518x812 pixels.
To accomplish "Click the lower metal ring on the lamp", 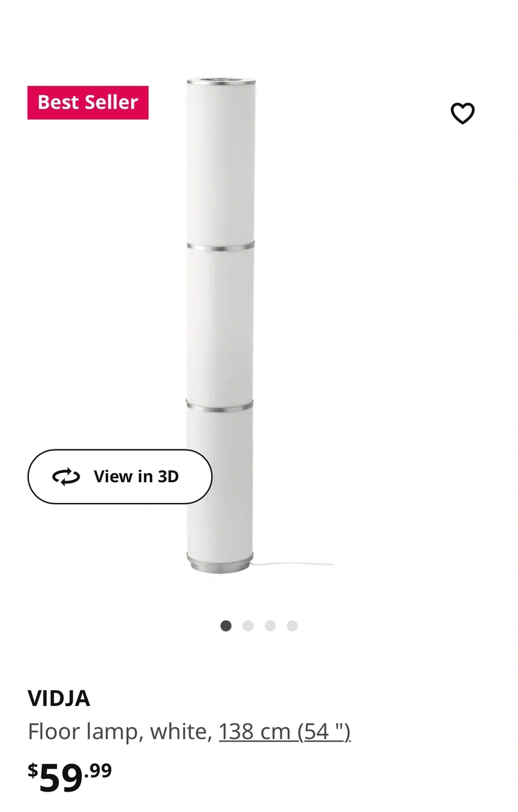I will [x=220, y=405].
